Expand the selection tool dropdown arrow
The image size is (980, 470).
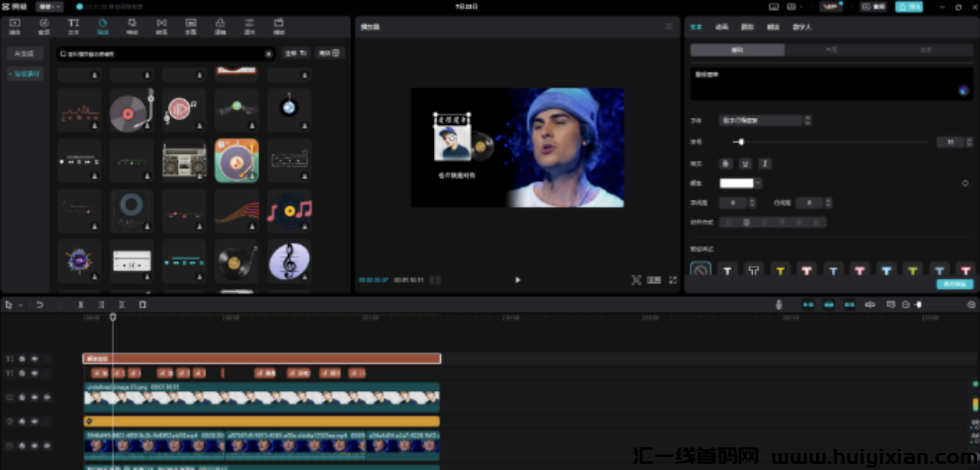coord(20,304)
